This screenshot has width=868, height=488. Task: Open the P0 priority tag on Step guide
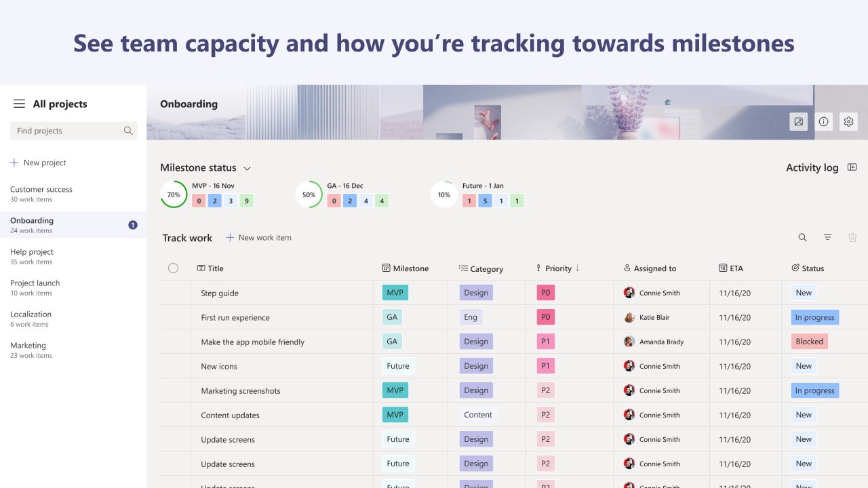coord(546,293)
